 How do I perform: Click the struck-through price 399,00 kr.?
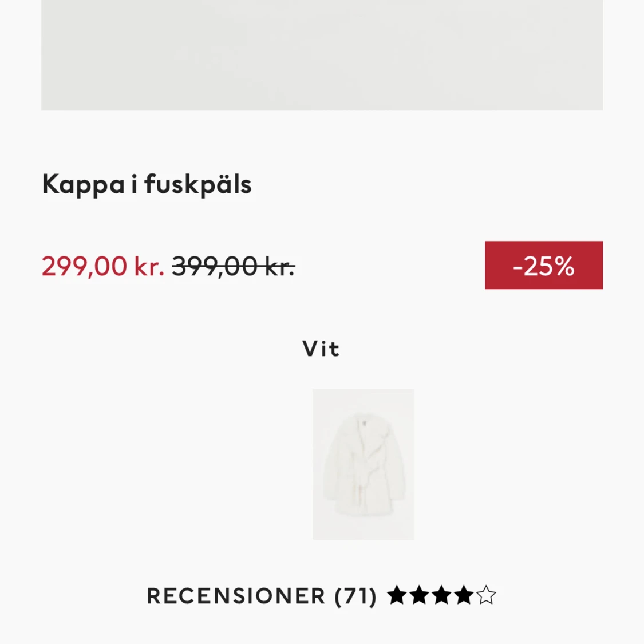tap(234, 266)
